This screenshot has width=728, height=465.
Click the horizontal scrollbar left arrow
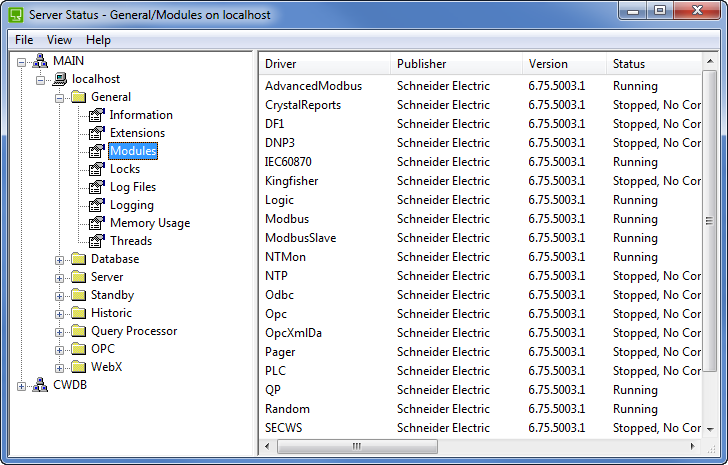tap(267, 446)
